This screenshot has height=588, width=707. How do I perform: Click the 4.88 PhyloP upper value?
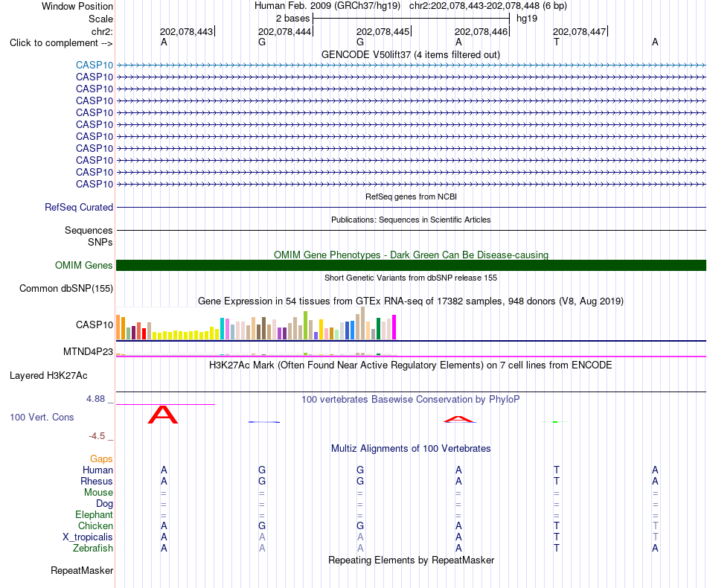[95, 399]
